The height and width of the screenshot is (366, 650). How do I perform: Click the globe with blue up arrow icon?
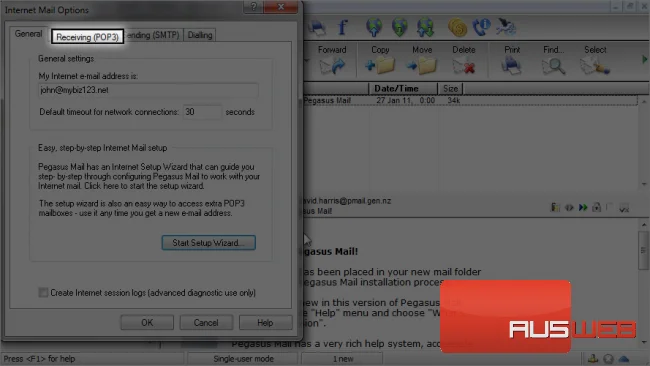point(374,27)
